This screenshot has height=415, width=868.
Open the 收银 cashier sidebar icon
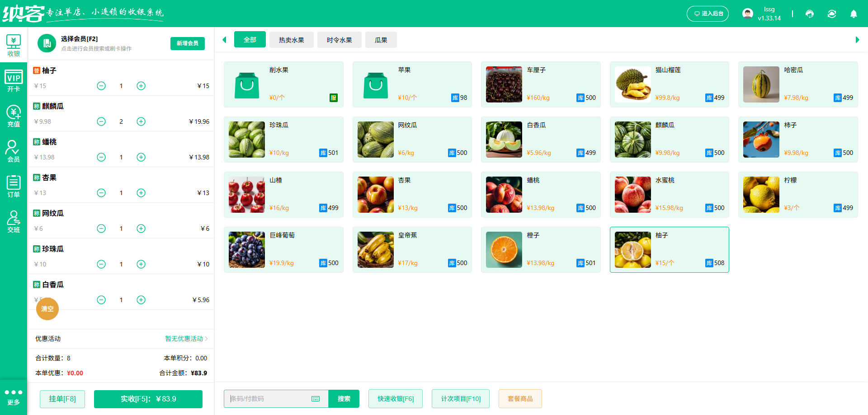(x=14, y=46)
